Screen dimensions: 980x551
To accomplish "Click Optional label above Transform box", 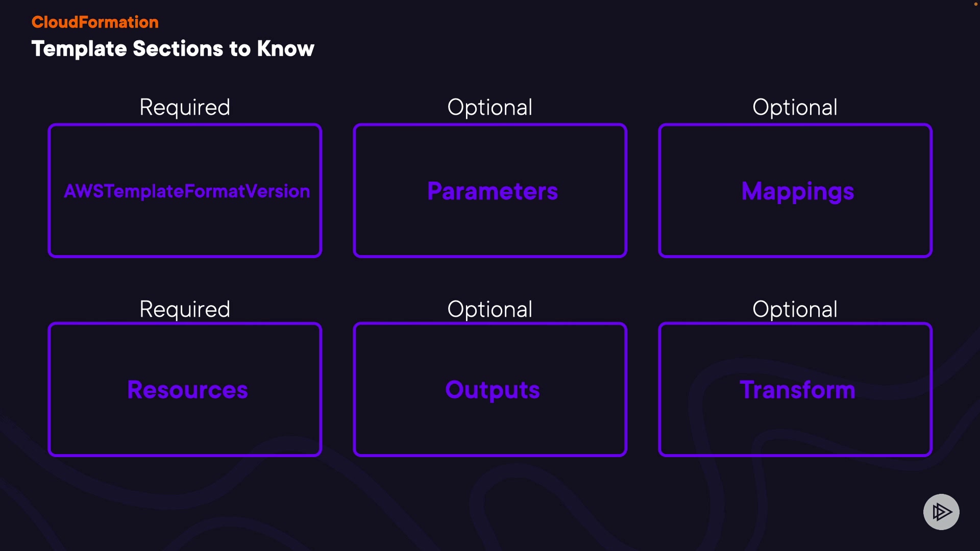I will click(x=795, y=309).
